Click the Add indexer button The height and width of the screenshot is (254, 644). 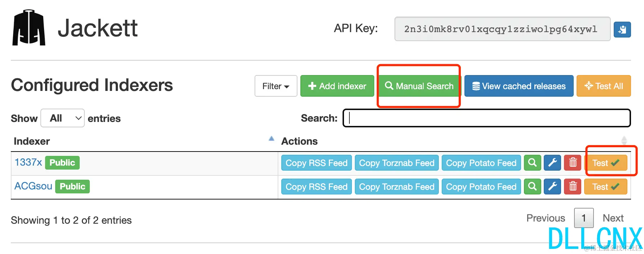(337, 86)
